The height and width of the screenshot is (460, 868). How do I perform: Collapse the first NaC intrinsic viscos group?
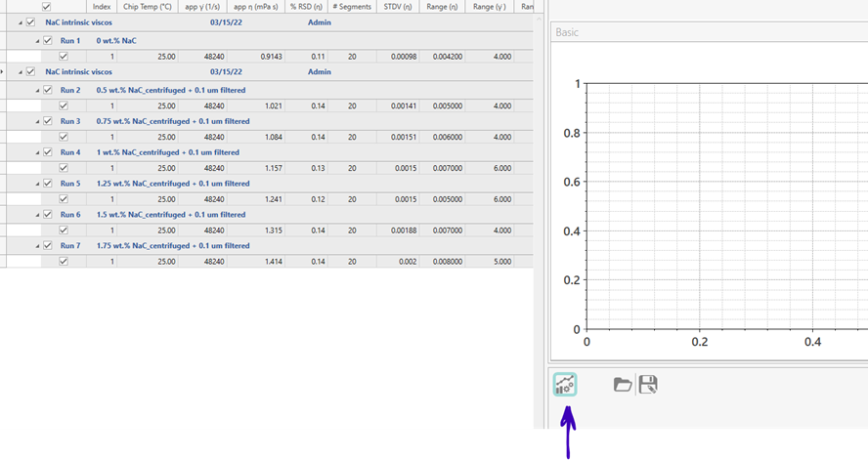click(20, 21)
